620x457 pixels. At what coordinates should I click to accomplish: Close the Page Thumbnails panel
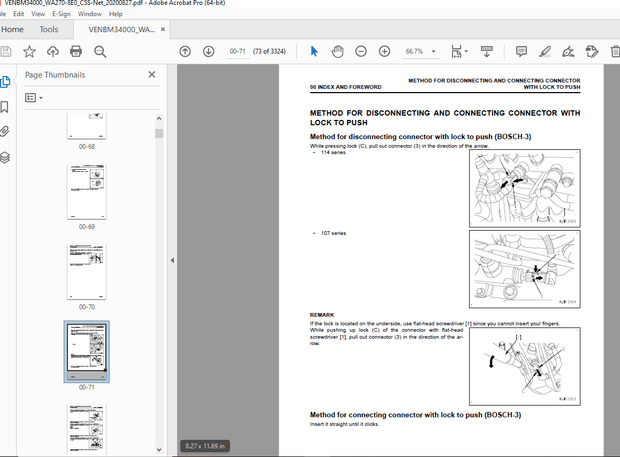click(x=152, y=74)
